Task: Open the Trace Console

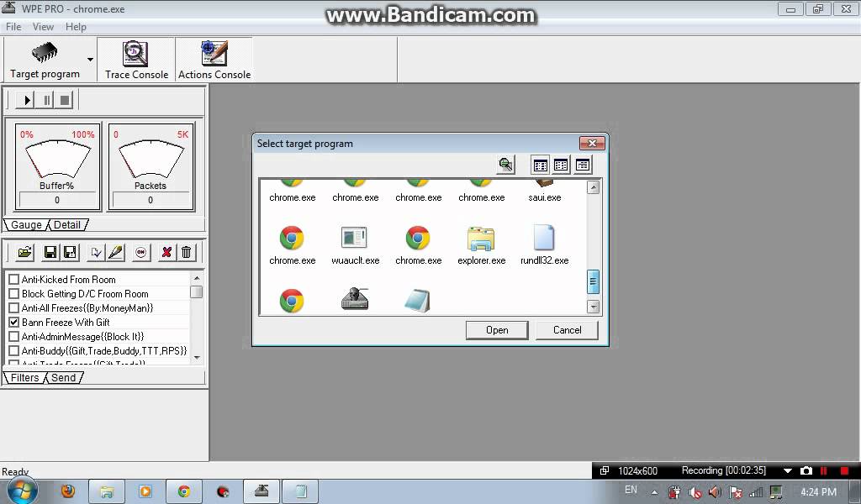Action: [136, 60]
